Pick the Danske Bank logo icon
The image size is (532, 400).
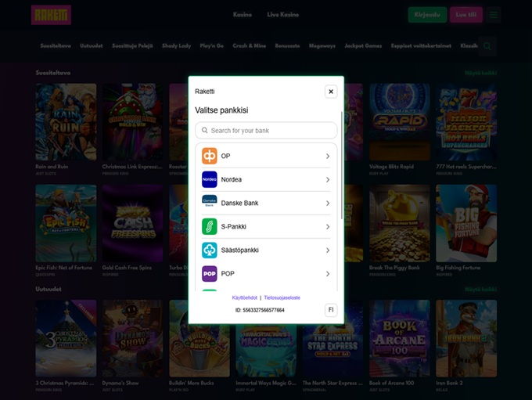210,203
